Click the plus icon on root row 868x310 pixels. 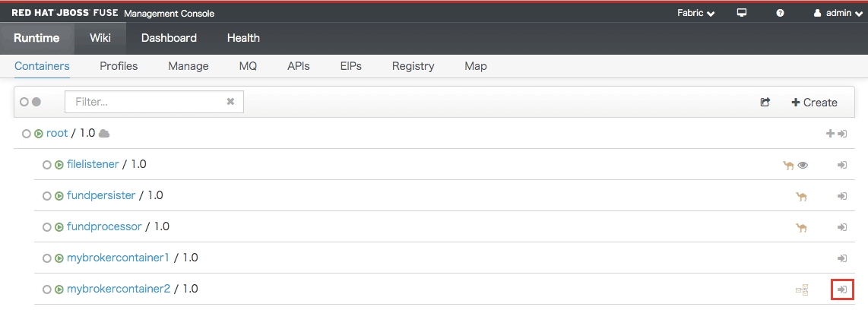830,134
